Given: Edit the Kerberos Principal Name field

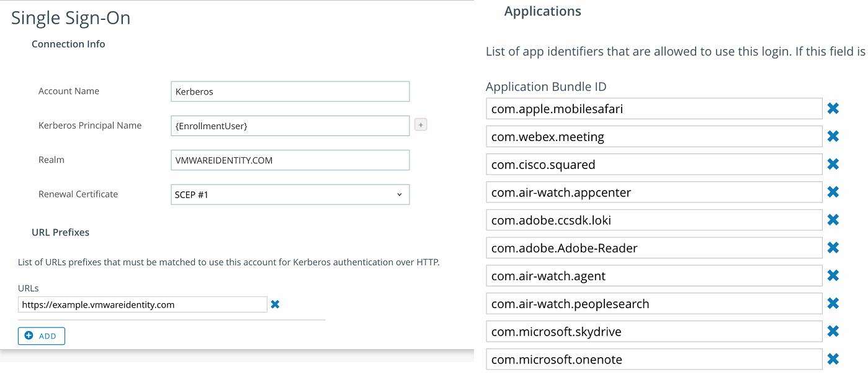Looking at the screenshot, I should 290,126.
